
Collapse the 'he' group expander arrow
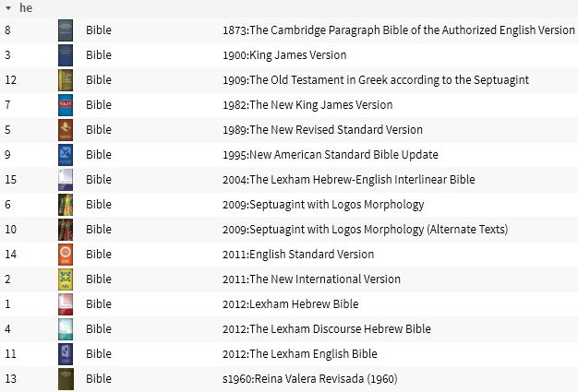point(8,7)
